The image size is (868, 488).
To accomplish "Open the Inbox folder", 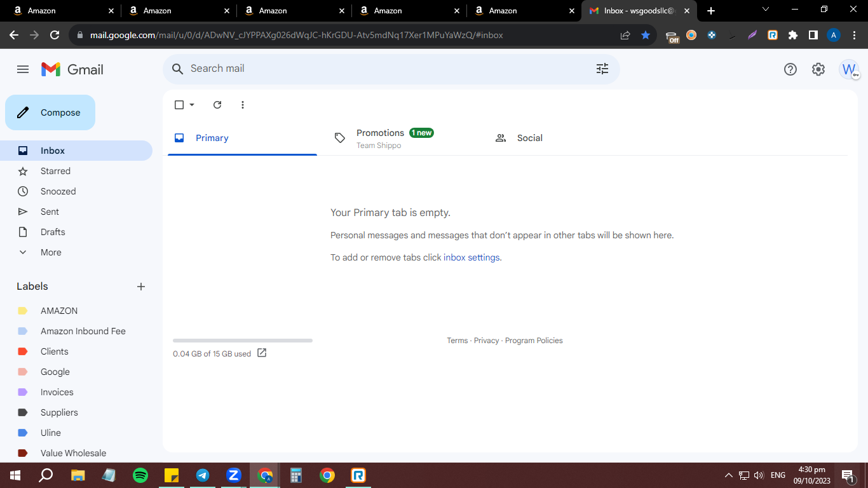I will (76, 151).
